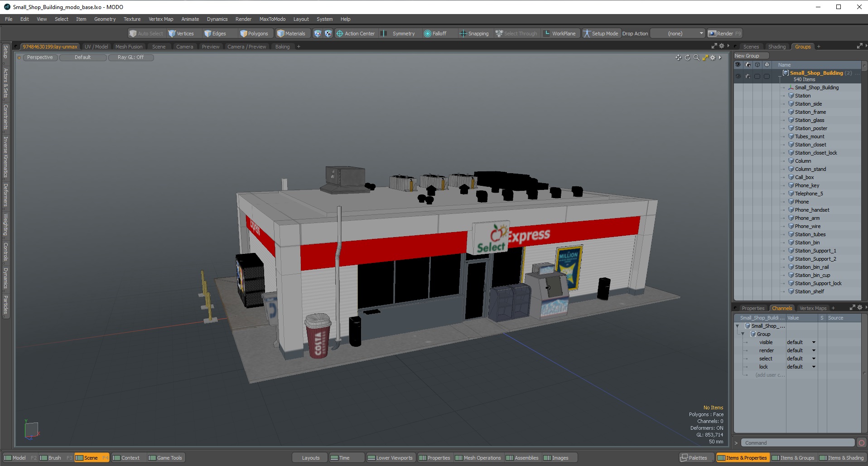
Task: Open Default shading style dropdown
Action: coord(83,58)
